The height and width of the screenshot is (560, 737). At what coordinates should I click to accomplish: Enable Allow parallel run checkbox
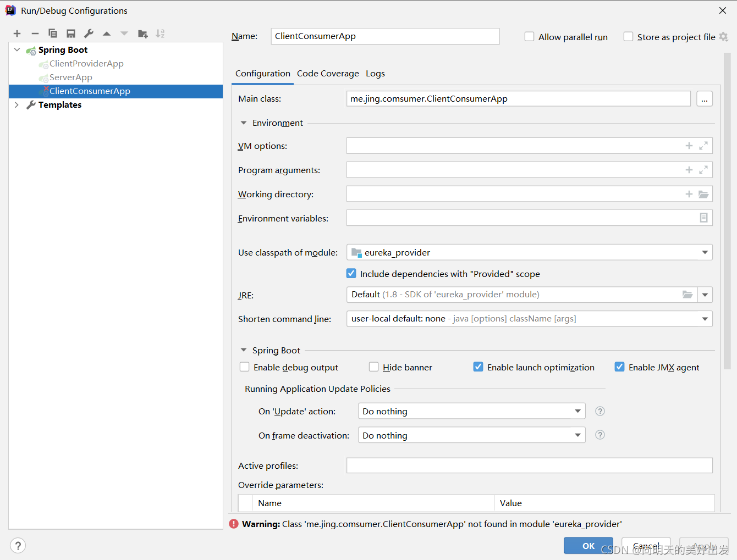pos(529,37)
